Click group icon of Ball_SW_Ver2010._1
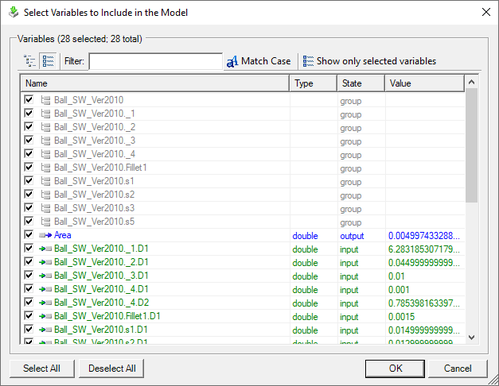Screen dimensions: 499x386 tap(45, 114)
